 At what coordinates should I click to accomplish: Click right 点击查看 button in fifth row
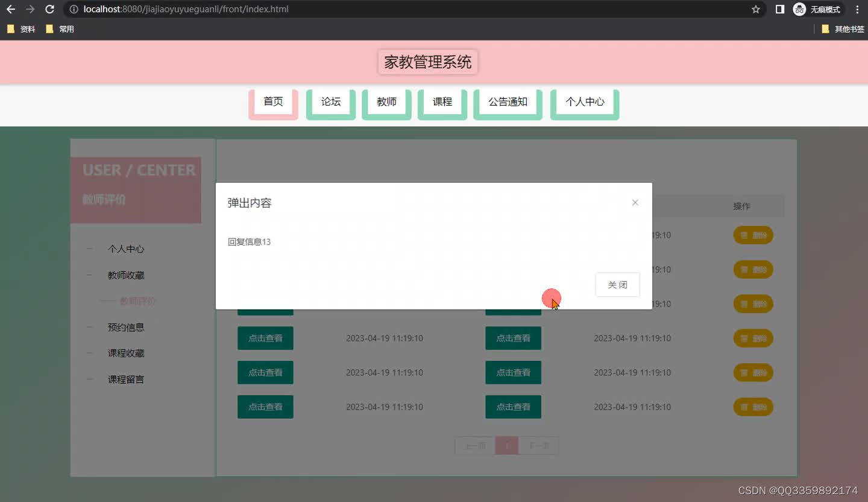(x=513, y=373)
